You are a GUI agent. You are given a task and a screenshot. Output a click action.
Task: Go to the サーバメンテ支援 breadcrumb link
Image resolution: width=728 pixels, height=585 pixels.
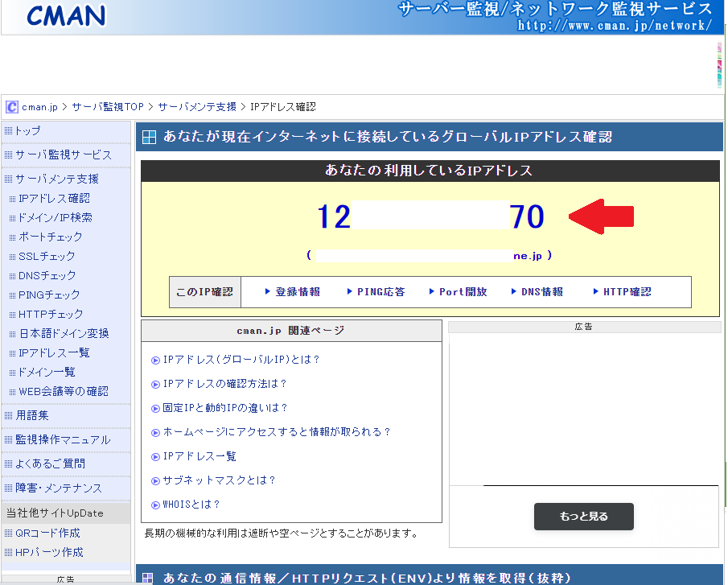point(197,107)
